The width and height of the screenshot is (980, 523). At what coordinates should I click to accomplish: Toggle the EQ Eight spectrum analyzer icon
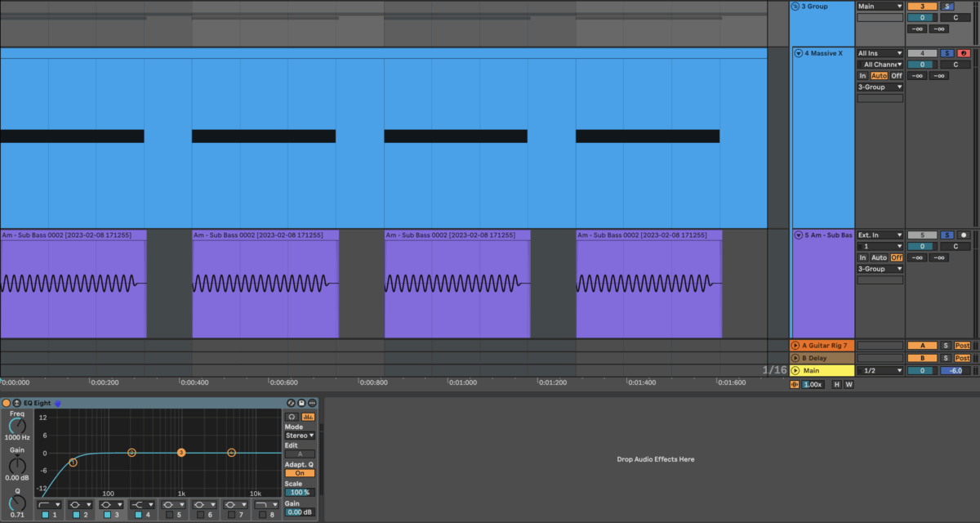(308, 417)
